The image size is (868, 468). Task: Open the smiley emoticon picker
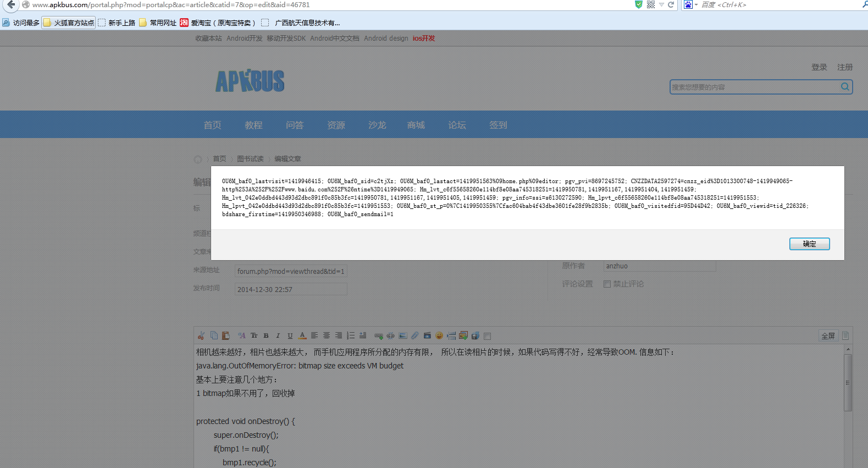point(439,335)
